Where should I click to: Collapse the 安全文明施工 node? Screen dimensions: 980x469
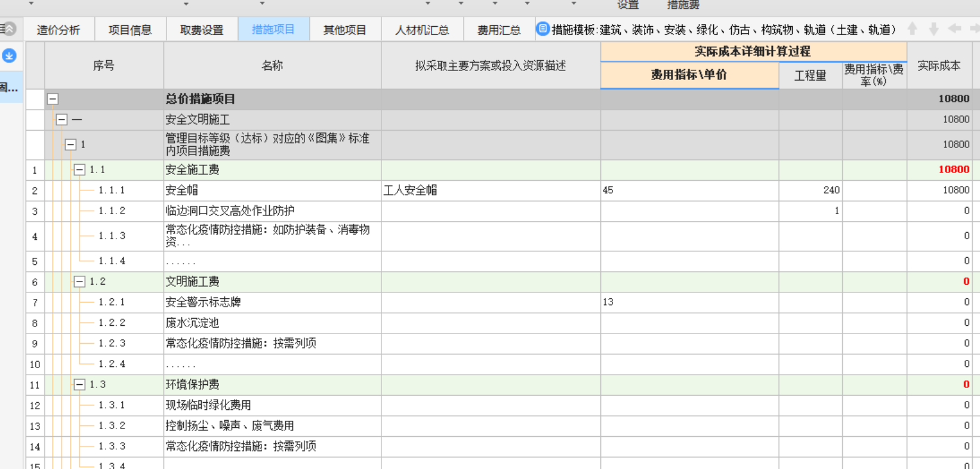click(x=61, y=119)
